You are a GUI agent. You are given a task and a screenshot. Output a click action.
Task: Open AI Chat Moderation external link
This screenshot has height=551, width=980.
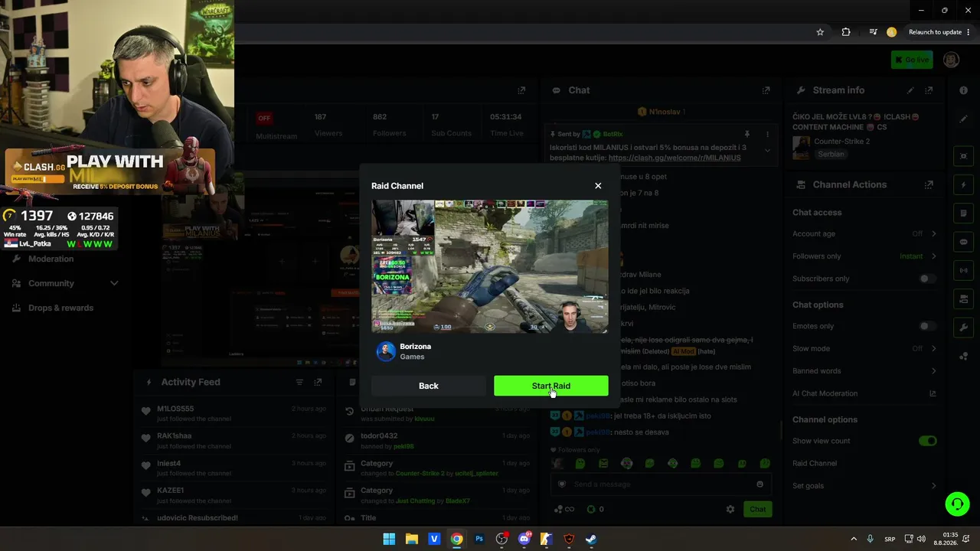coord(933,393)
